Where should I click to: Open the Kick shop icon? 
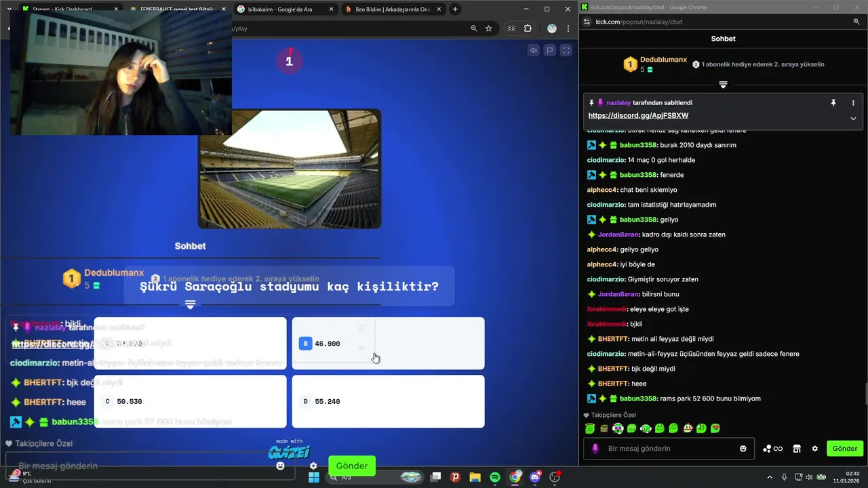pos(797,449)
